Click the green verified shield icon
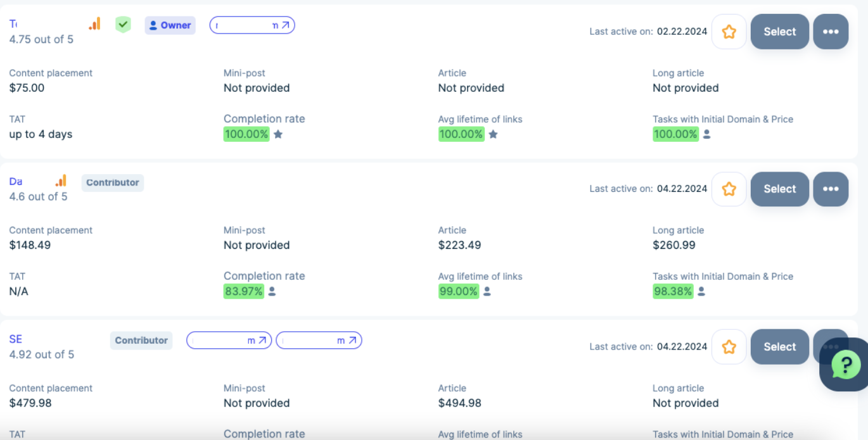 [x=123, y=25]
